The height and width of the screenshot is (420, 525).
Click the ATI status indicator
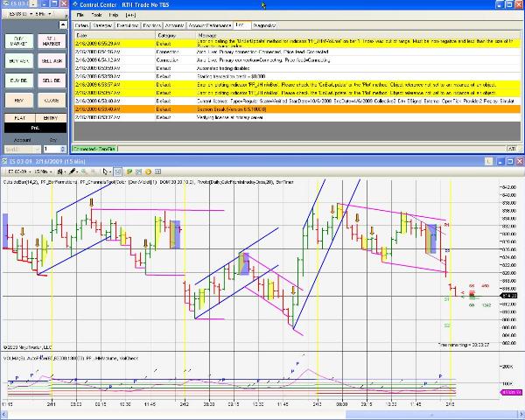[x=511, y=149]
